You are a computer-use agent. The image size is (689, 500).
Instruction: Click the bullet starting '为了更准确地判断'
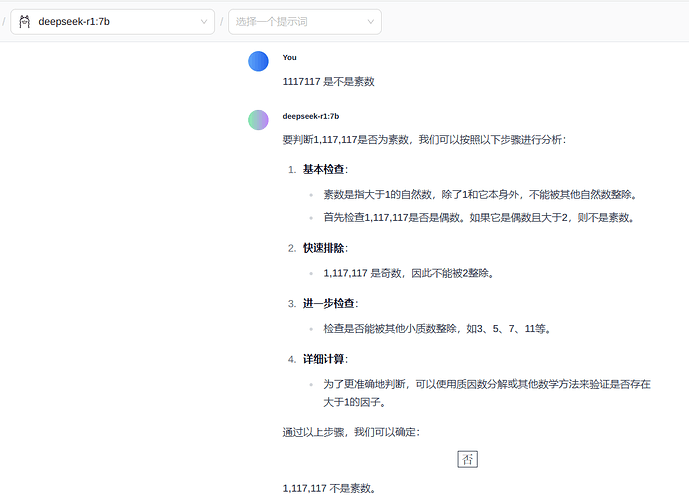coord(487,393)
